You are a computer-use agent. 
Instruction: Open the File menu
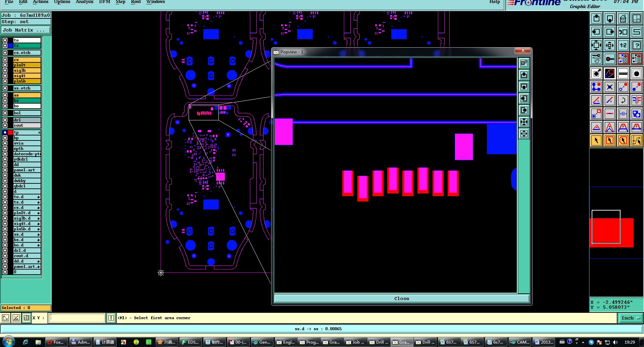[x=9, y=2]
